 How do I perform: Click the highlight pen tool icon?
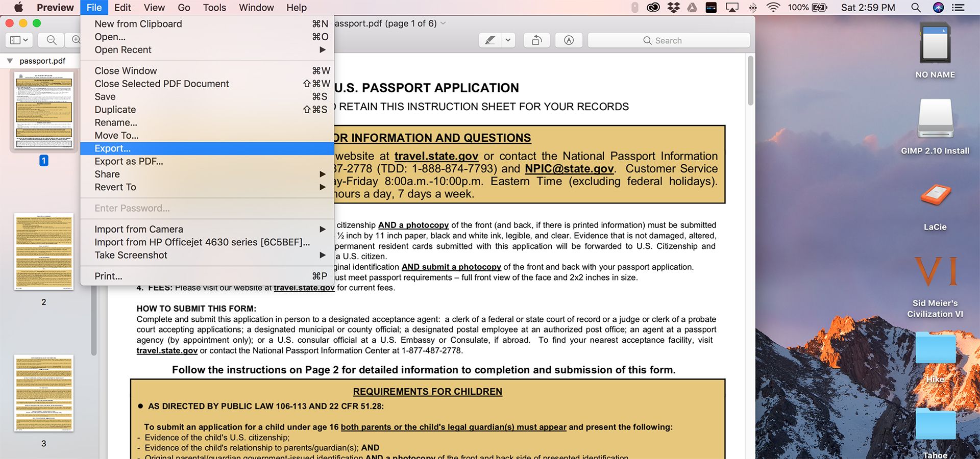[x=490, y=40]
